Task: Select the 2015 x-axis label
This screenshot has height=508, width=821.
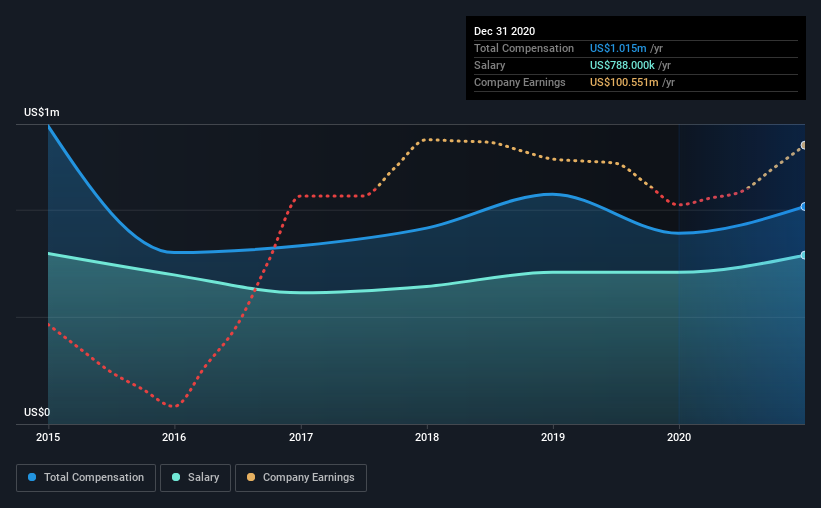Action: pyautogui.click(x=48, y=437)
